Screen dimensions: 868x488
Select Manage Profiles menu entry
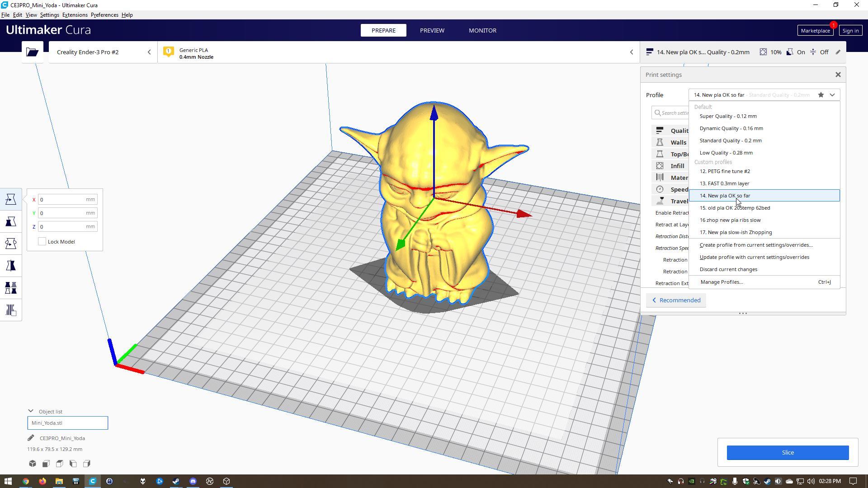click(x=722, y=282)
